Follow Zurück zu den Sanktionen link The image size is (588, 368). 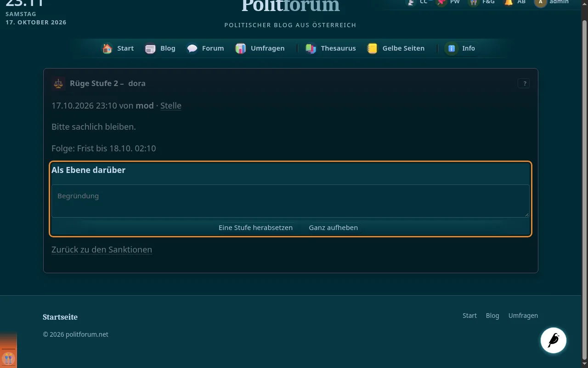[x=102, y=250]
